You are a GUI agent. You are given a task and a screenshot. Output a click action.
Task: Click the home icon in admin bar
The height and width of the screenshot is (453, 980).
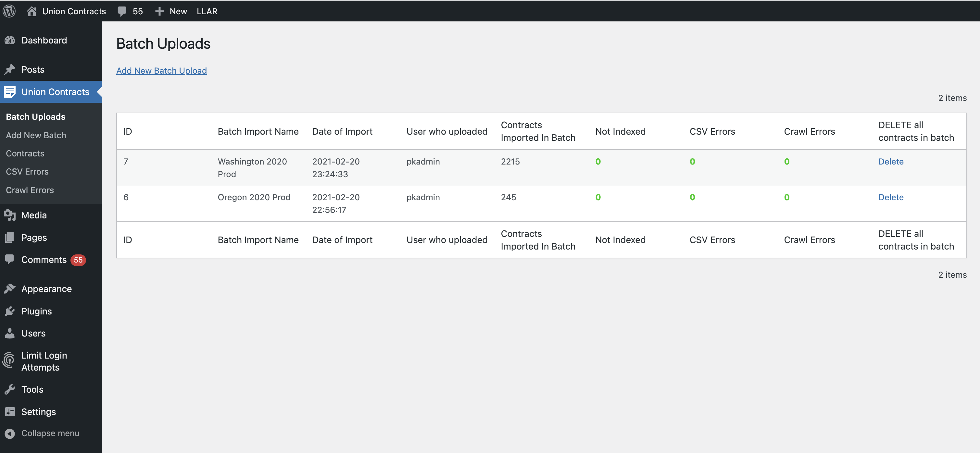coord(31,11)
